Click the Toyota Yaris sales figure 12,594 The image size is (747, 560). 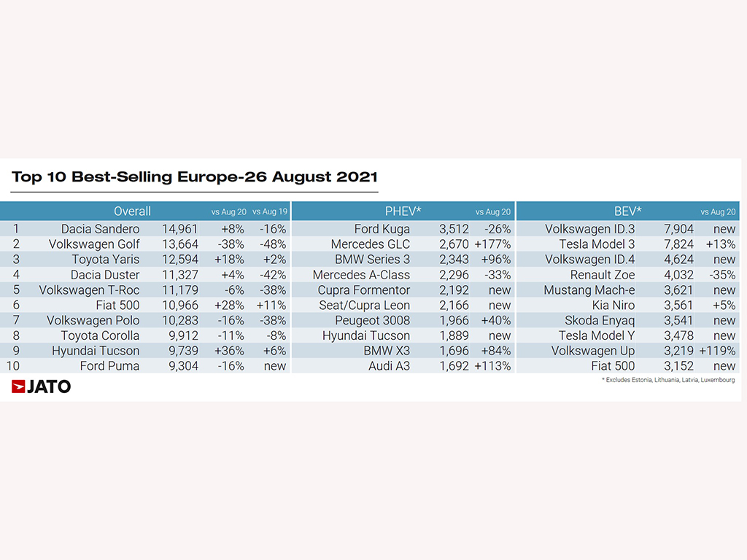point(179,260)
